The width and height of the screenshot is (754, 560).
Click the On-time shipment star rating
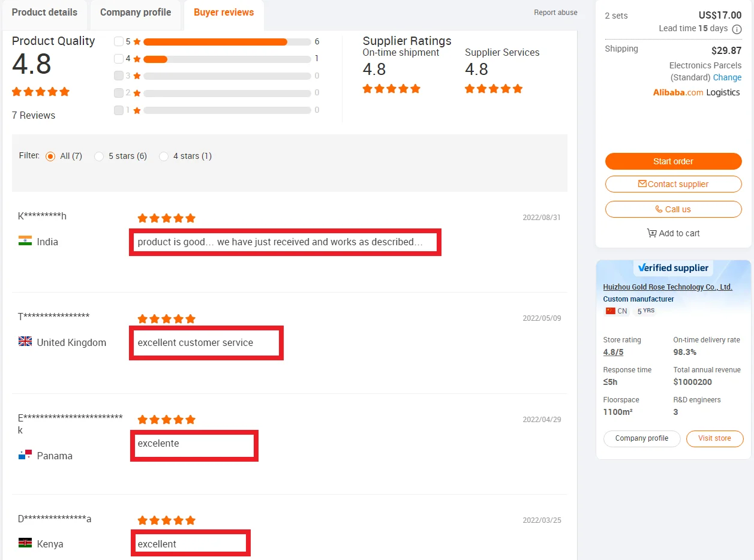[x=391, y=89]
